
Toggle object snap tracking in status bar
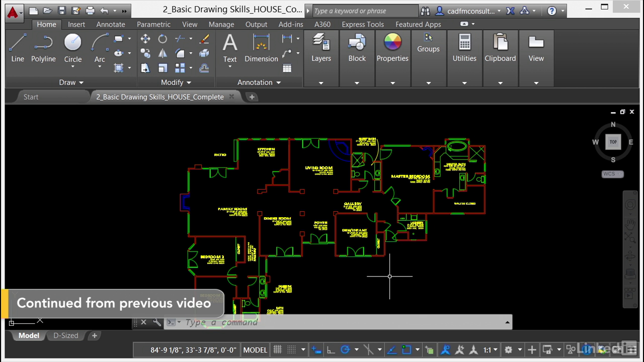point(392,350)
